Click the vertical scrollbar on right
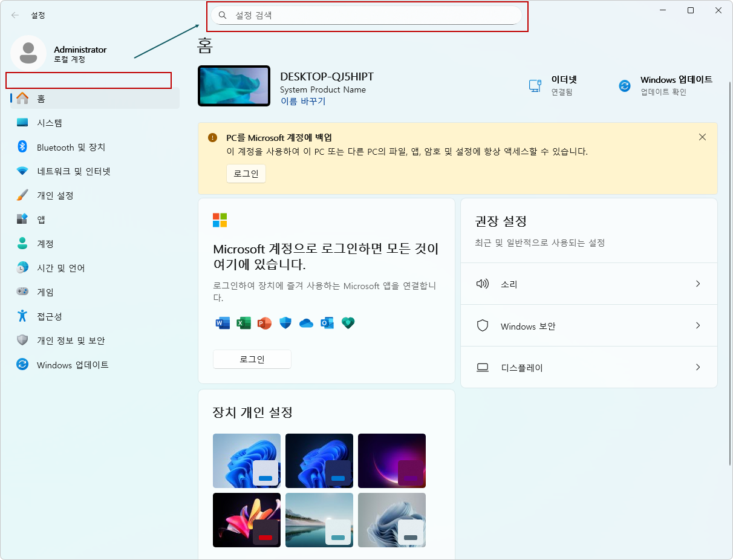 [729, 272]
